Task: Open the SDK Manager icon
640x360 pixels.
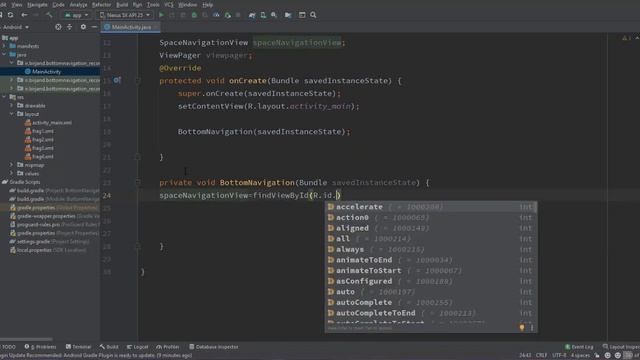Action: 274,15
